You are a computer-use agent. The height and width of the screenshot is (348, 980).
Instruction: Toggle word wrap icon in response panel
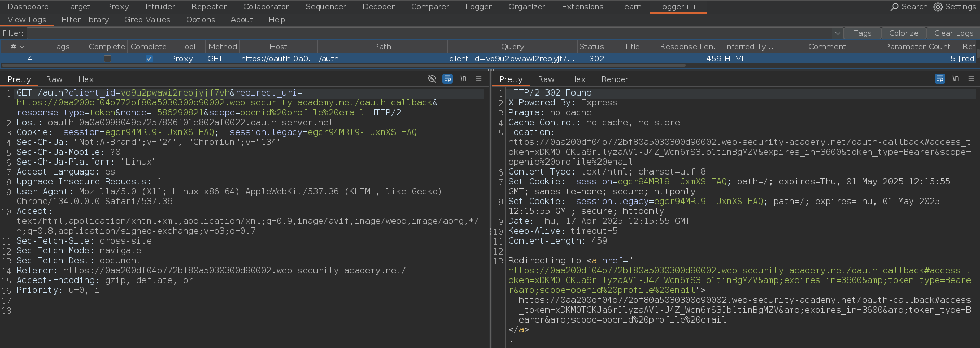[939, 79]
